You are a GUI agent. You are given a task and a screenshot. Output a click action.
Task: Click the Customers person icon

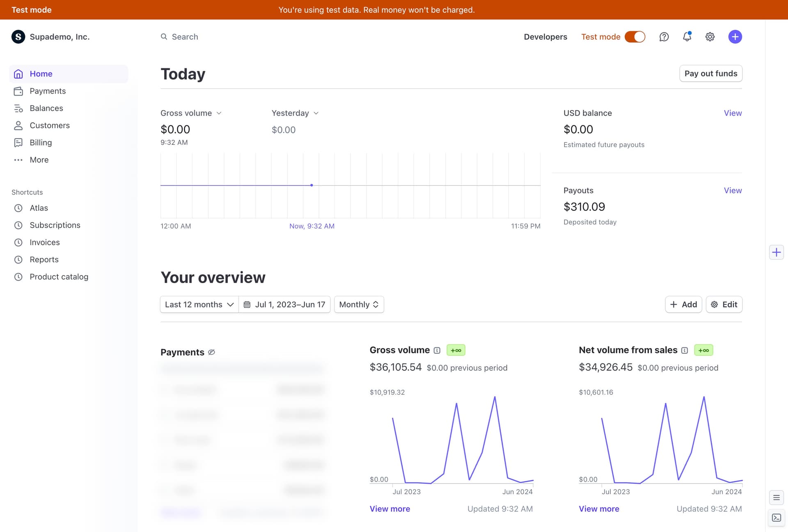point(18,126)
